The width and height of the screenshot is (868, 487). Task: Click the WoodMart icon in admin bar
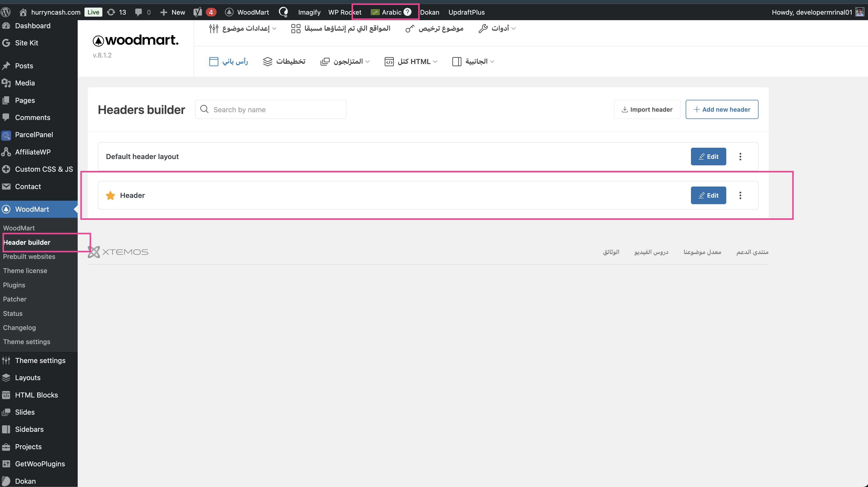[229, 12]
